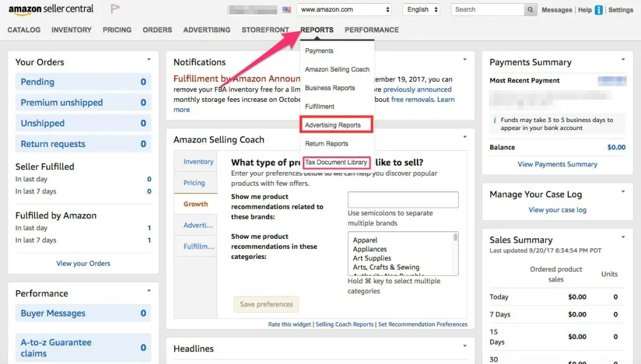Click the previously announced link

coord(418,89)
